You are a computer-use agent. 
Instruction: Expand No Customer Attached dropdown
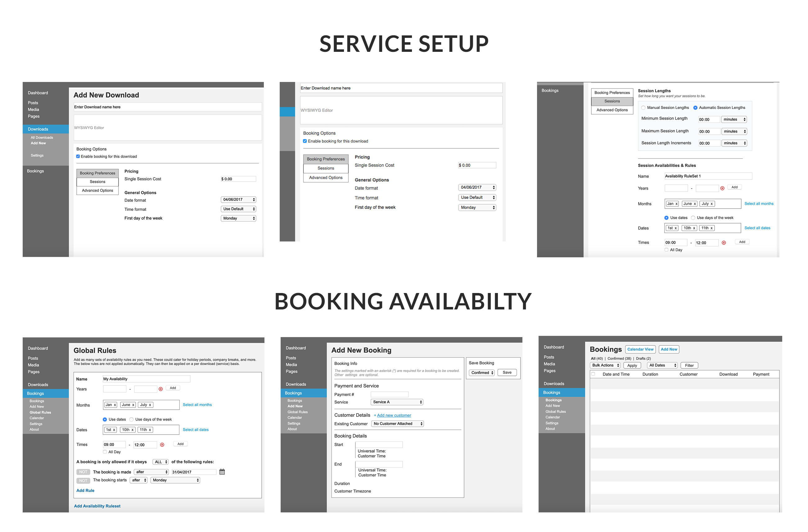coord(397,424)
